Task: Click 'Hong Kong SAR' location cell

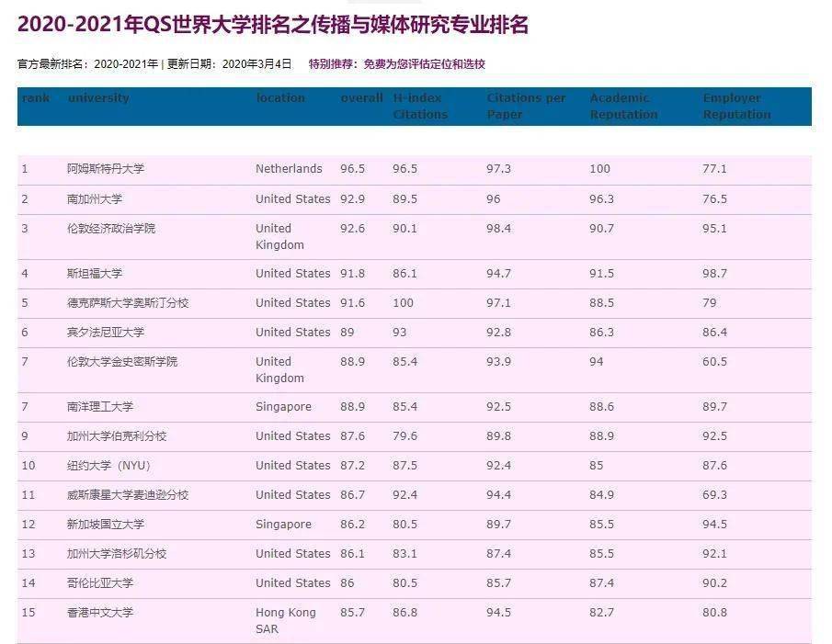Action: click(286, 621)
